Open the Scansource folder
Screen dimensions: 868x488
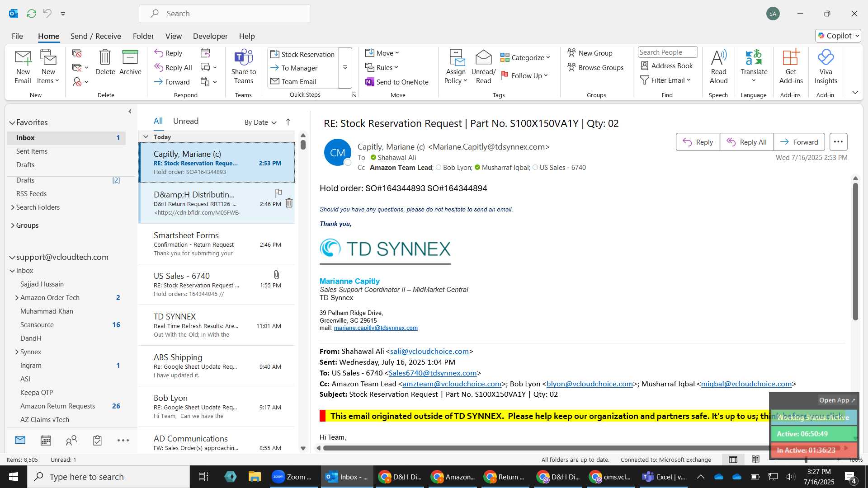37,325
